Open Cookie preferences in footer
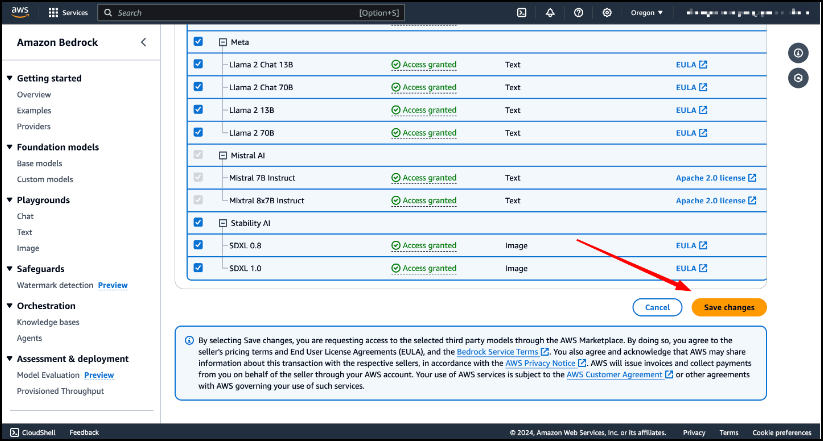 tap(782, 433)
